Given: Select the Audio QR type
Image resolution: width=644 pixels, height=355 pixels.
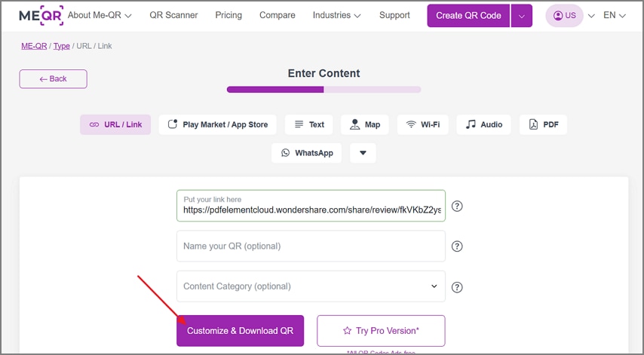Looking at the screenshot, I should pos(483,125).
